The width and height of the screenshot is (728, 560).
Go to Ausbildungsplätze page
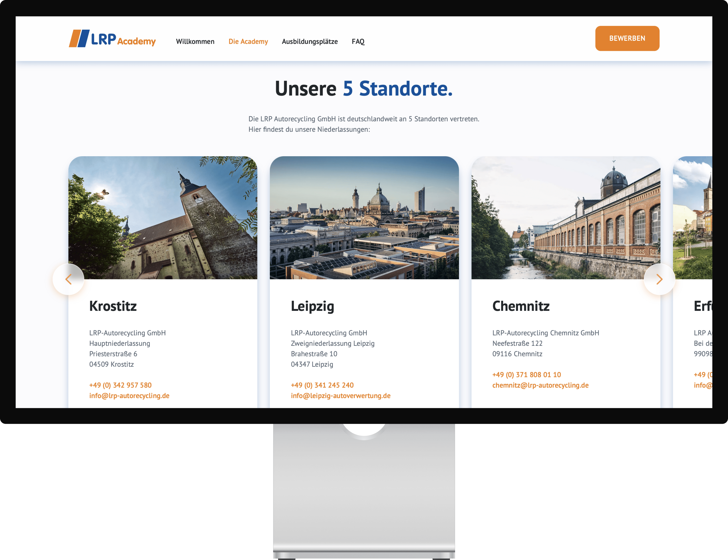310,42
